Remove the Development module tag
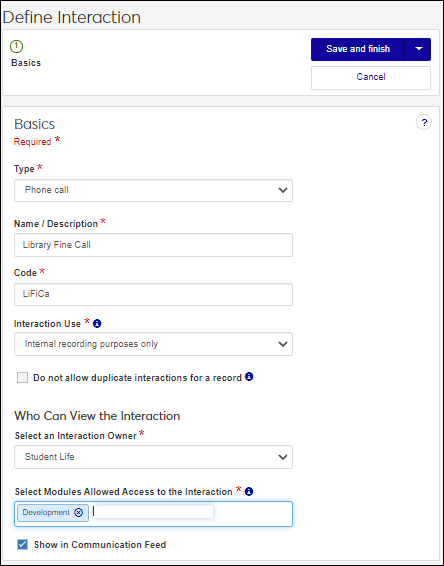The width and height of the screenshot is (444, 566). click(x=78, y=512)
